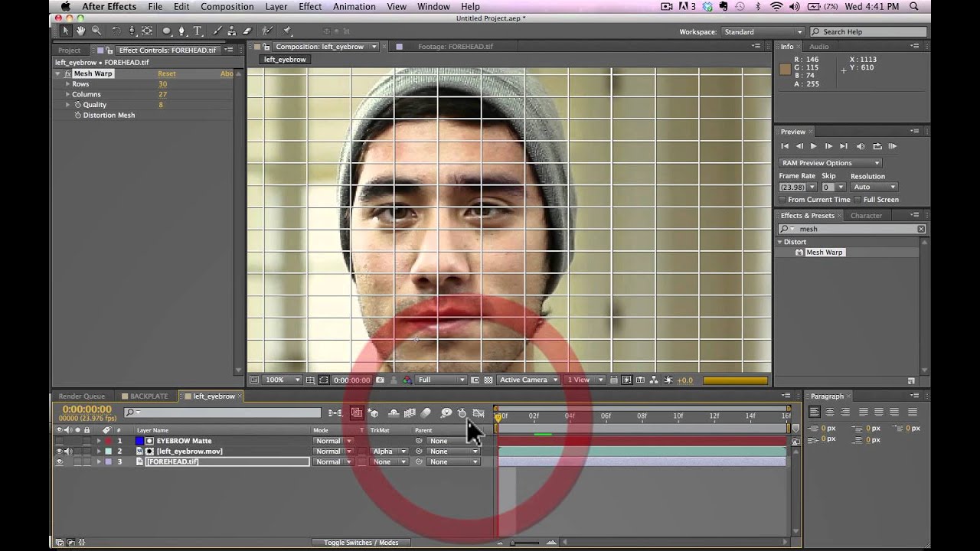Screen dimensions: 980x551
Task: Click the Frame Blending timeline icon
Action: (410, 413)
